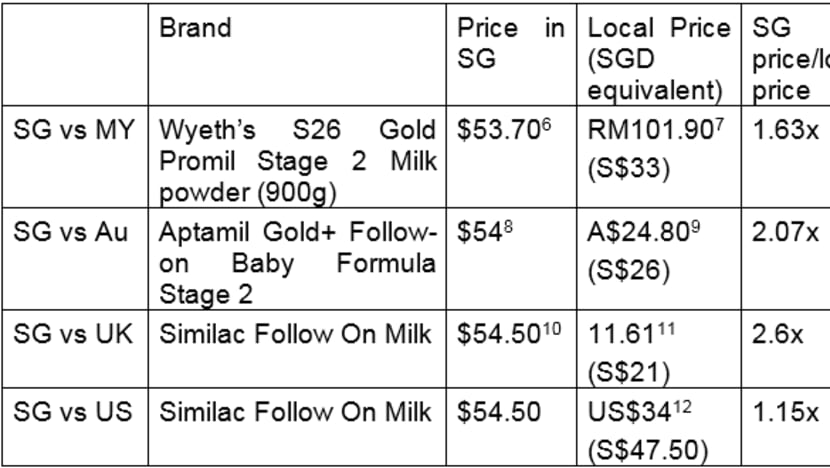Open footnote 12 beside US$34
Image resolution: width=830 pixels, height=468 pixels.
point(682,407)
